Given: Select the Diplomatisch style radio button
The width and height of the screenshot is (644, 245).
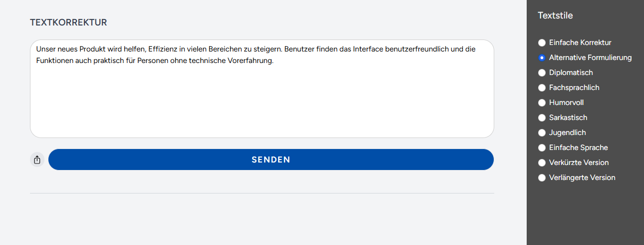Looking at the screenshot, I should point(542,73).
